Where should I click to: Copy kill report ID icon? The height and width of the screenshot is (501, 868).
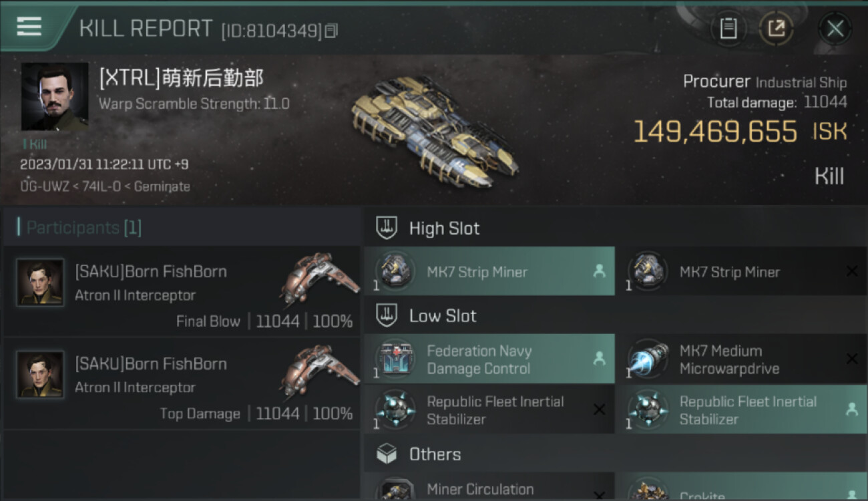331,30
